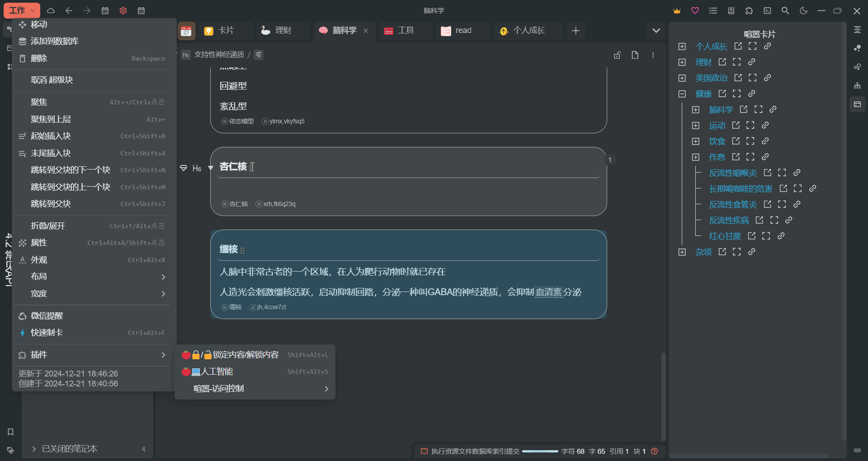This screenshot has width=868, height=461.
Task: Open the graph view icon in right dock
Action: pos(858,48)
